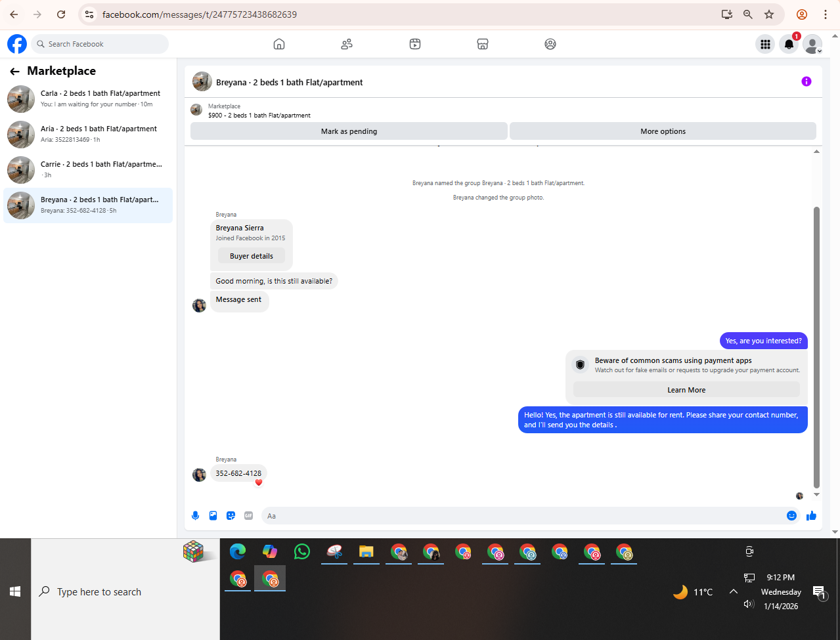
Task: Click the heart reaction on phone number
Action: [259, 482]
